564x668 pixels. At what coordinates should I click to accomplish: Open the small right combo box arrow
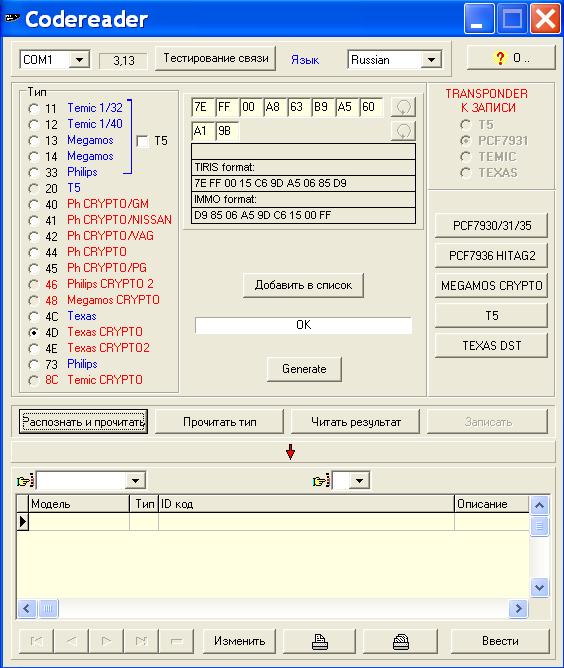(360, 481)
